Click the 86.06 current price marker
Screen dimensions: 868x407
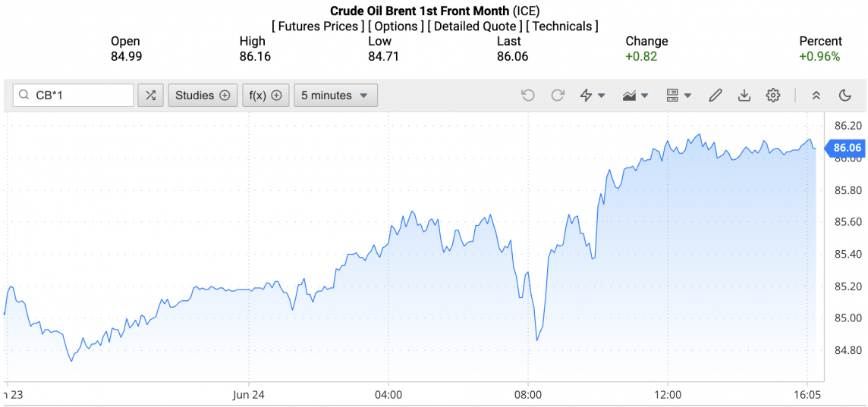click(x=845, y=148)
